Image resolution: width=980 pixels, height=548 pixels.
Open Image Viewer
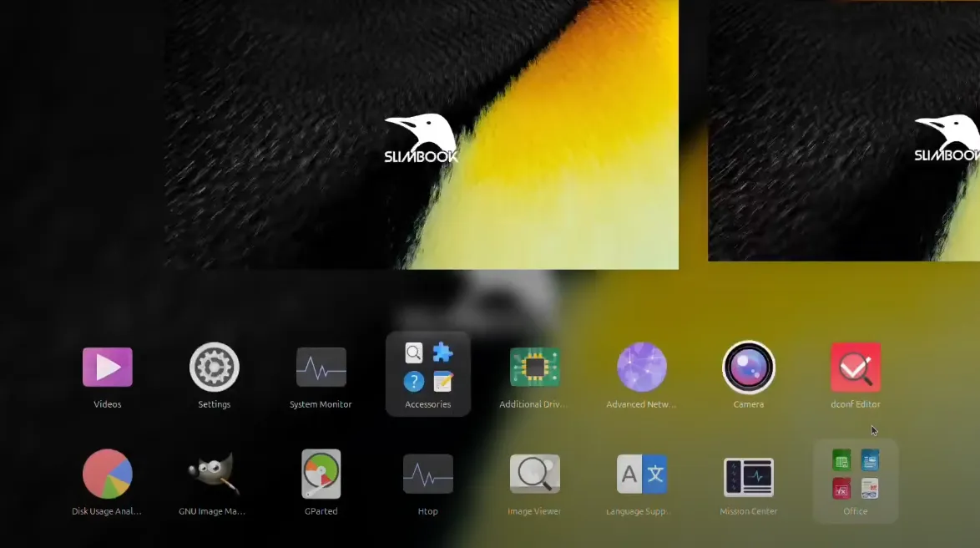[534, 473]
